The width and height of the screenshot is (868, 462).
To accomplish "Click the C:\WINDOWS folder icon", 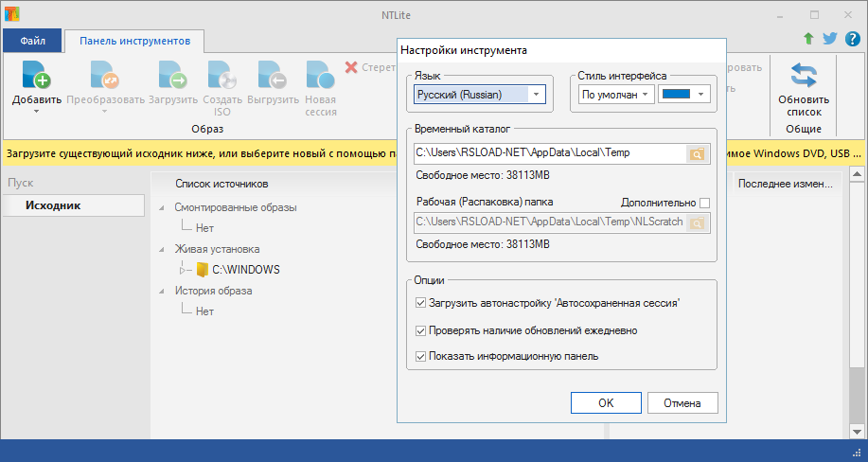I will tap(203, 270).
